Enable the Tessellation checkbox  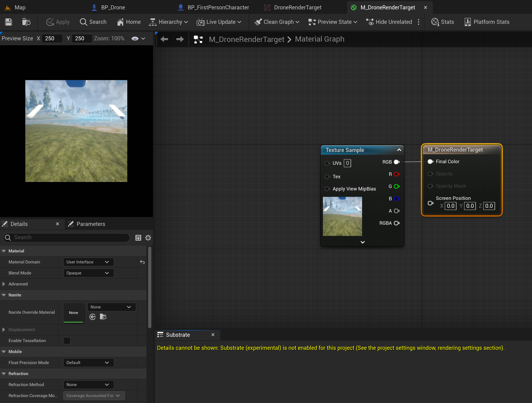pyautogui.click(x=67, y=341)
